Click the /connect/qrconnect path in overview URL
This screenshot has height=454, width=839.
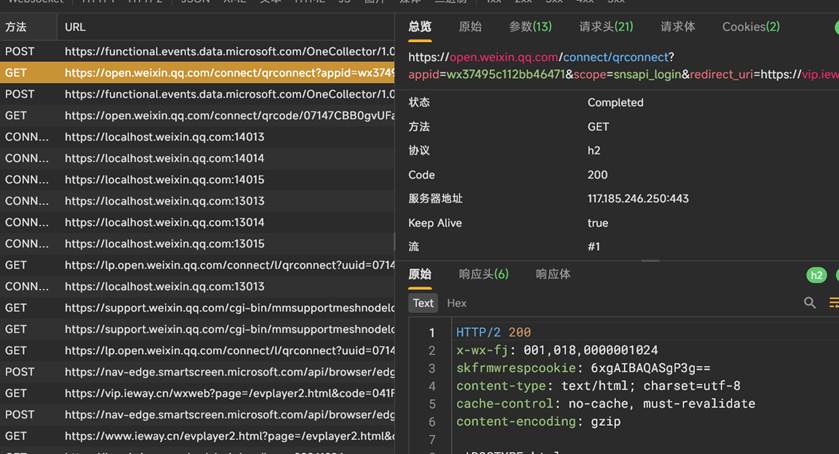coord(613,57)
